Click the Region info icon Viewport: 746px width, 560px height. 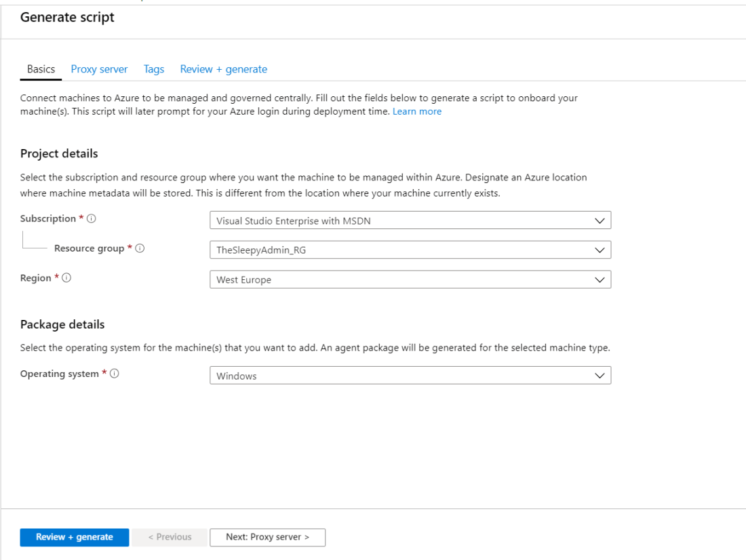coord(67,279)
